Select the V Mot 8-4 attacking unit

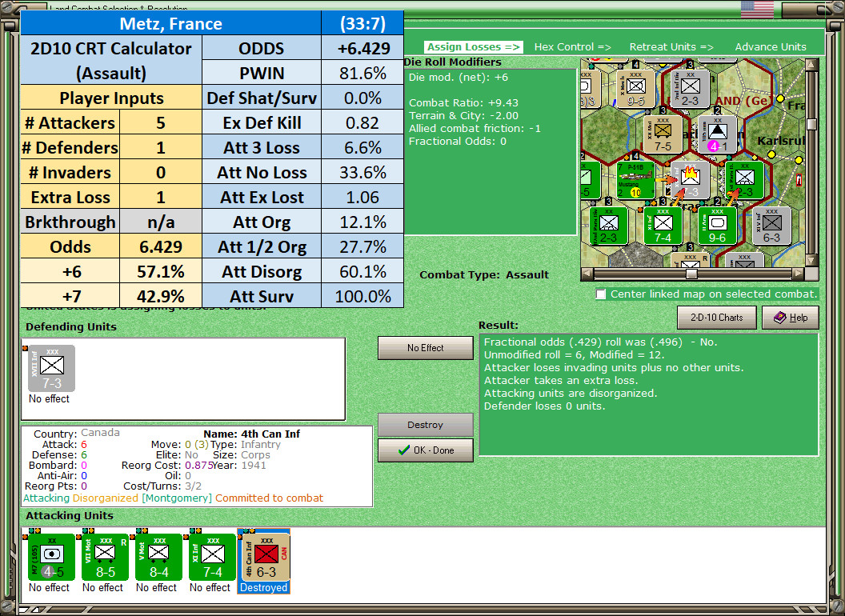pos(158,557)
